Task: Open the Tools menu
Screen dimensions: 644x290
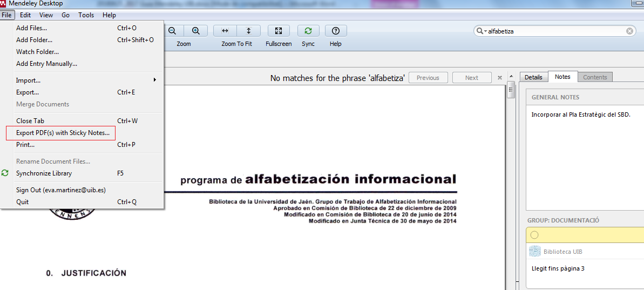Action: click(x=86, y=15)
